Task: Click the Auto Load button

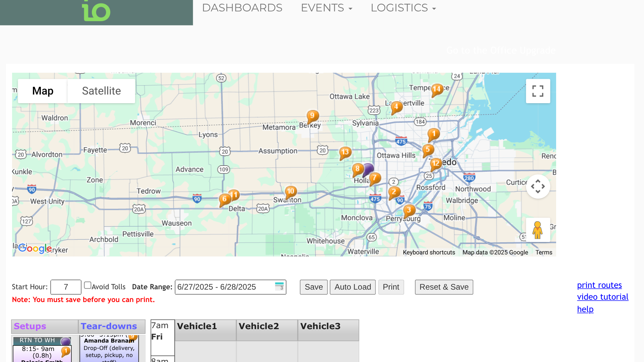Action: (353, 287)
